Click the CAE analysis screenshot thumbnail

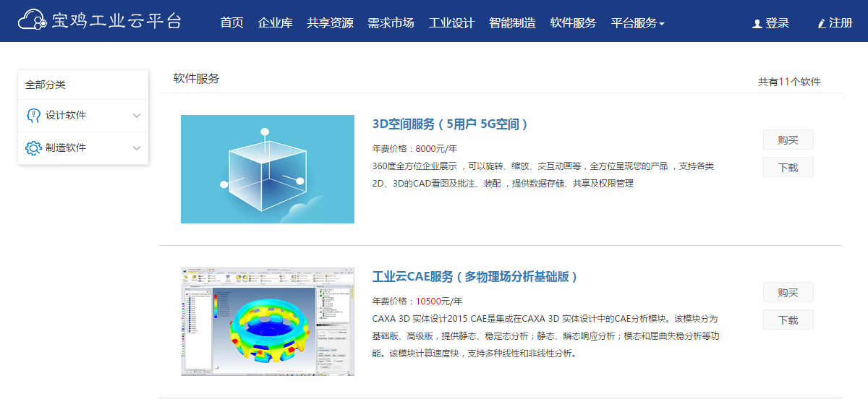pyautogui.click(x=268, y=322)
